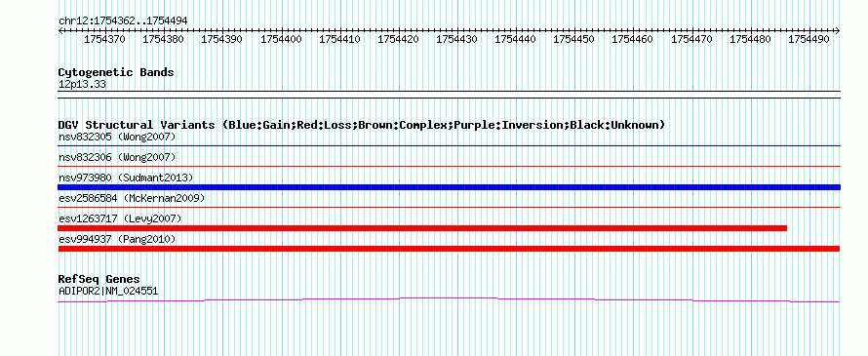Click the thin blue nsv832305 gain line
868x356 pixels.
449,145
